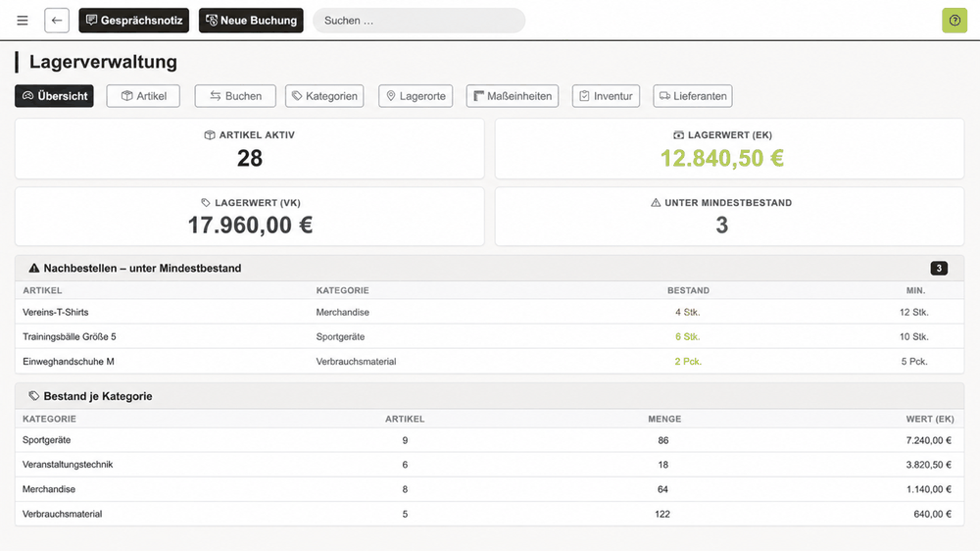Click the tag icon in Bestand je Kategorie
This screenshot has width=980, height=551.
(33, 396)
